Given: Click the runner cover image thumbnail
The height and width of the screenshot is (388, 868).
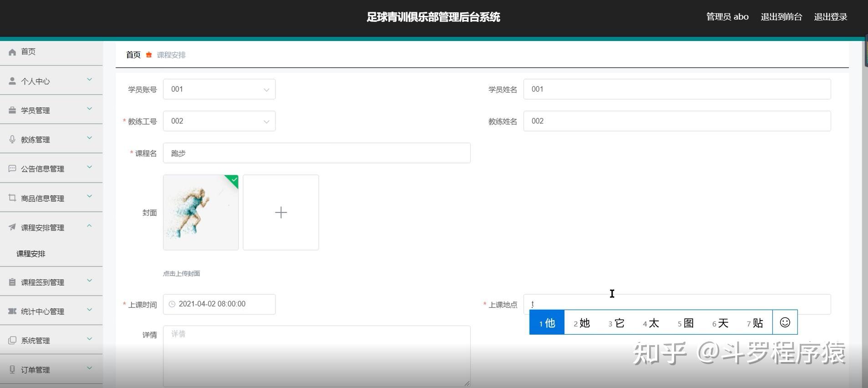Looking at the screenshot, I should point(201,212).
